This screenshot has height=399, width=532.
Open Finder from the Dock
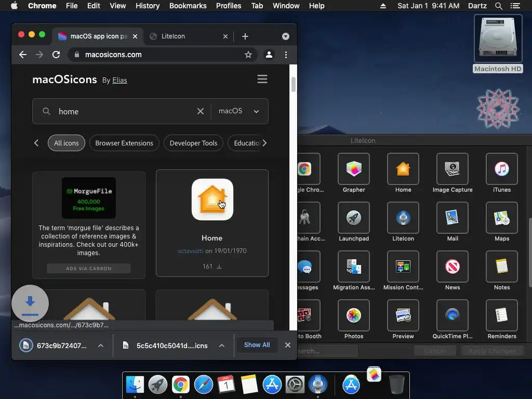(x=135, y=385)
